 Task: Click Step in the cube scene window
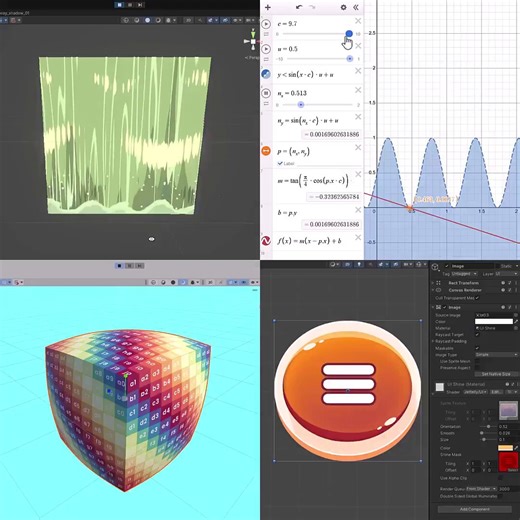[x=140, y=266]
